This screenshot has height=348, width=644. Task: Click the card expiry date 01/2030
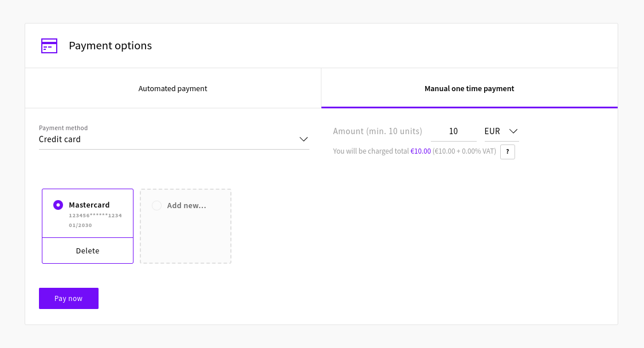(x=80, y=225)
